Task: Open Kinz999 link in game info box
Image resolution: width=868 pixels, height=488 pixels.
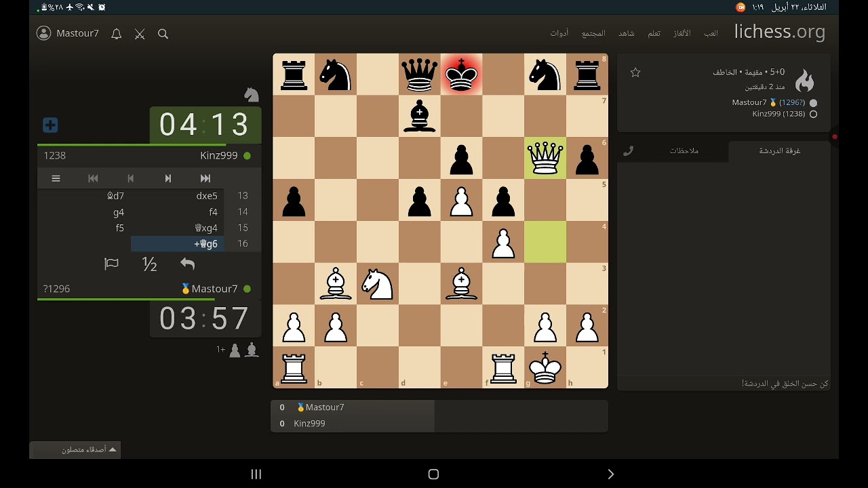Action: (778, 114)
